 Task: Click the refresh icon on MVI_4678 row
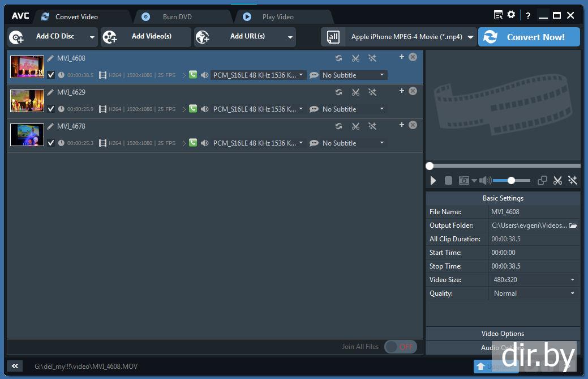(x=338, y=126)
